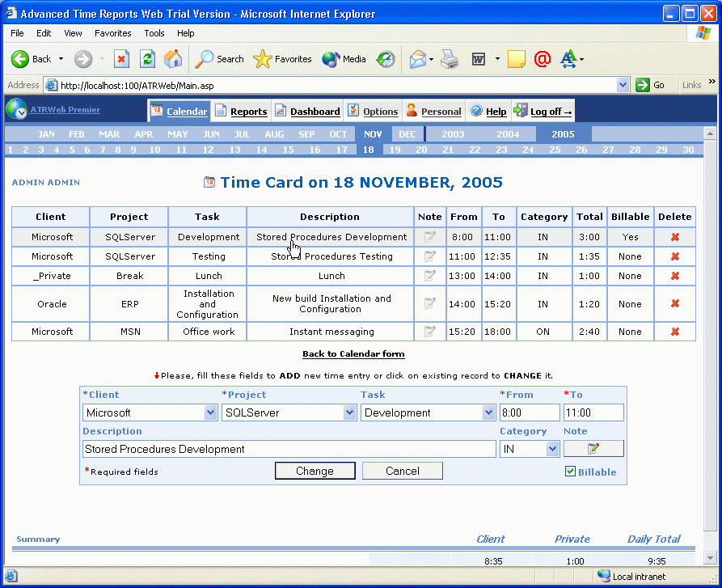Expand the Task dropdown showing Development
The height and width of the screenshot is (588, 722).
point(488,412)
